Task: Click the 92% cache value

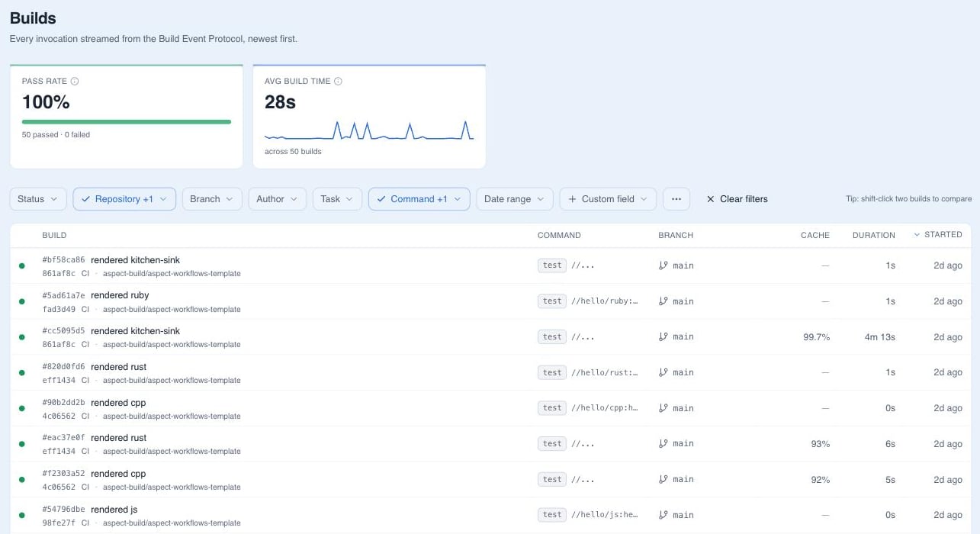Action: point(821,480)
